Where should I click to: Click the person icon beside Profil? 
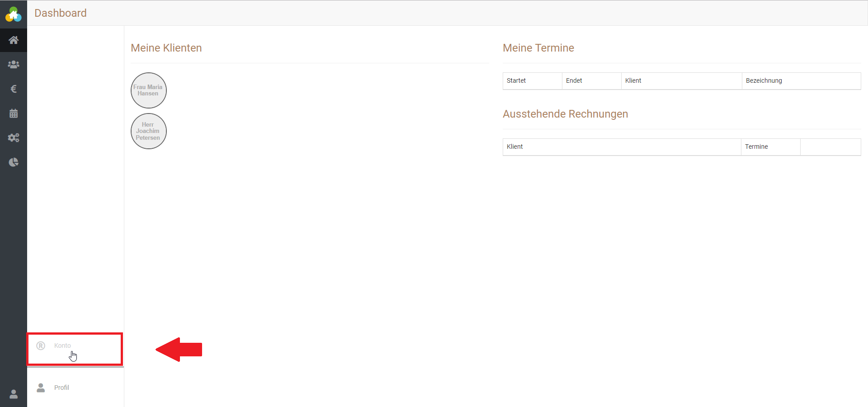[x=41, y=388]
